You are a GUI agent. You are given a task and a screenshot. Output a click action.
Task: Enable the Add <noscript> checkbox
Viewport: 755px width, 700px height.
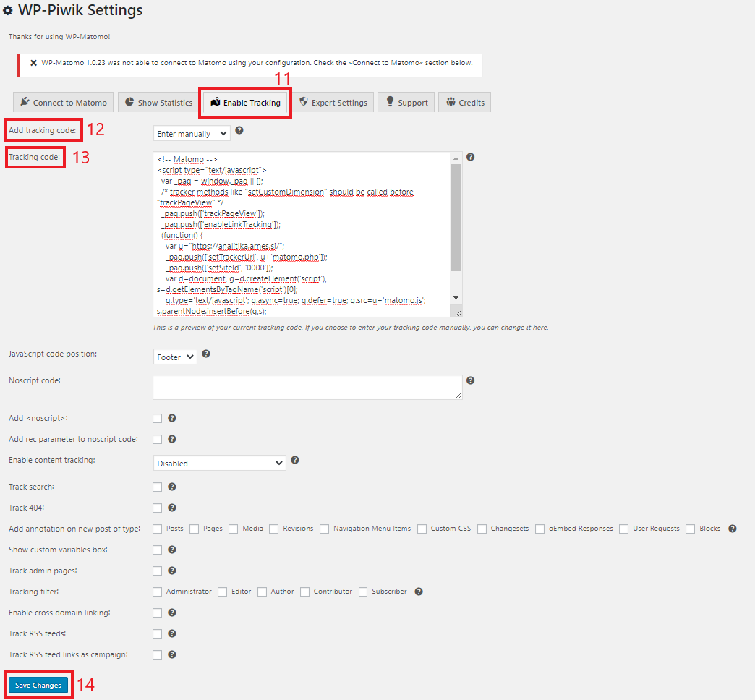point(158,419)
